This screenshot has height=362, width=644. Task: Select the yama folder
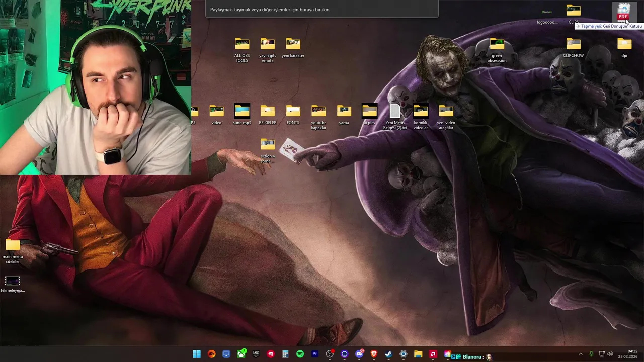coord(344,115)
